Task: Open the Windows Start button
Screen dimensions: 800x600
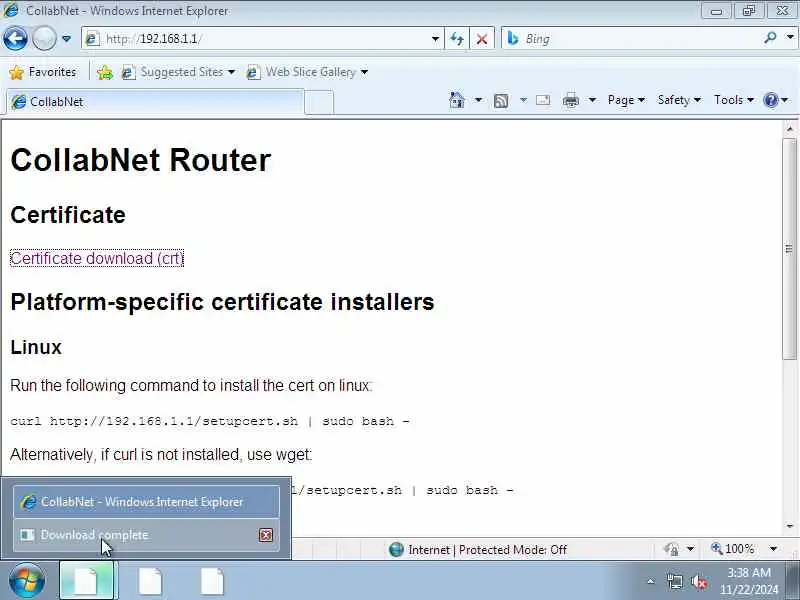Action: pyautogui.click(x=27, y=581)
